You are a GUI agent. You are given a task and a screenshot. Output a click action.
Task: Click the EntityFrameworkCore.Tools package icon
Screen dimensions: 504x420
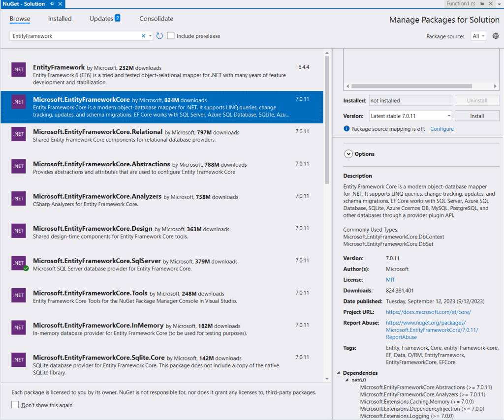tap(19, 296)
